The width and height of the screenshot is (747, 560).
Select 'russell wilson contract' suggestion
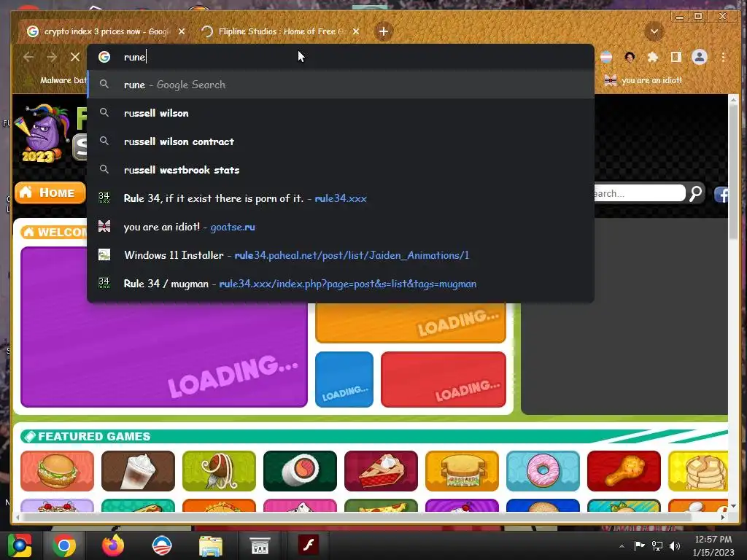point(341,141)
